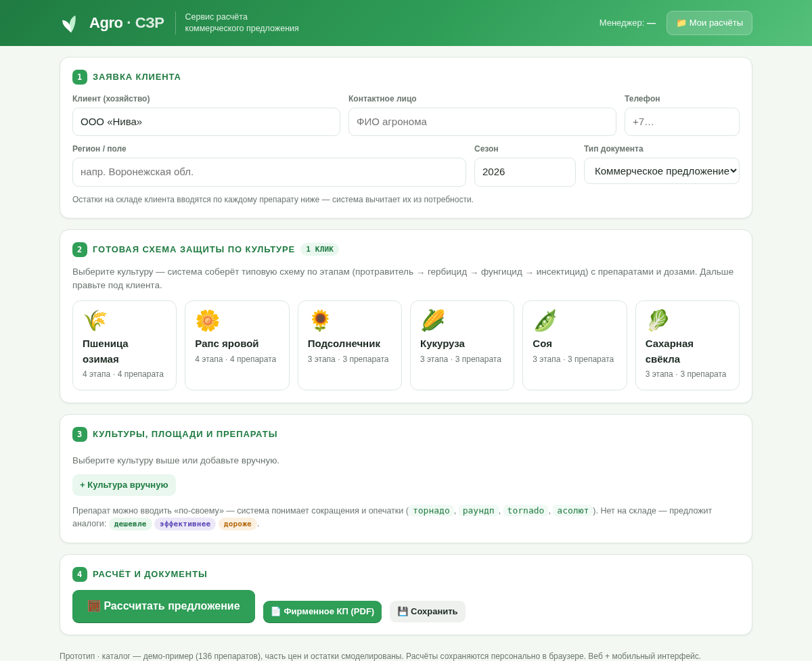
Task: Select the corn icon for Кукуруза
Action: pos(432,321)
